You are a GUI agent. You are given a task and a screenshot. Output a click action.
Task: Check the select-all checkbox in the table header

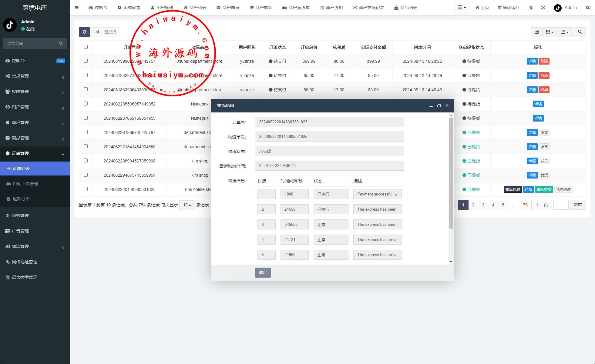point(86,47)
